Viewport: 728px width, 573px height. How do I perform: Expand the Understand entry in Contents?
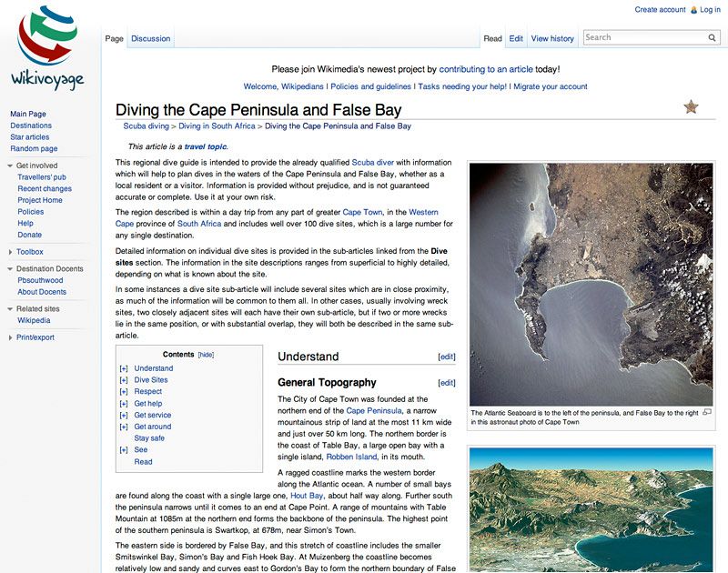(x=123, y=369)
